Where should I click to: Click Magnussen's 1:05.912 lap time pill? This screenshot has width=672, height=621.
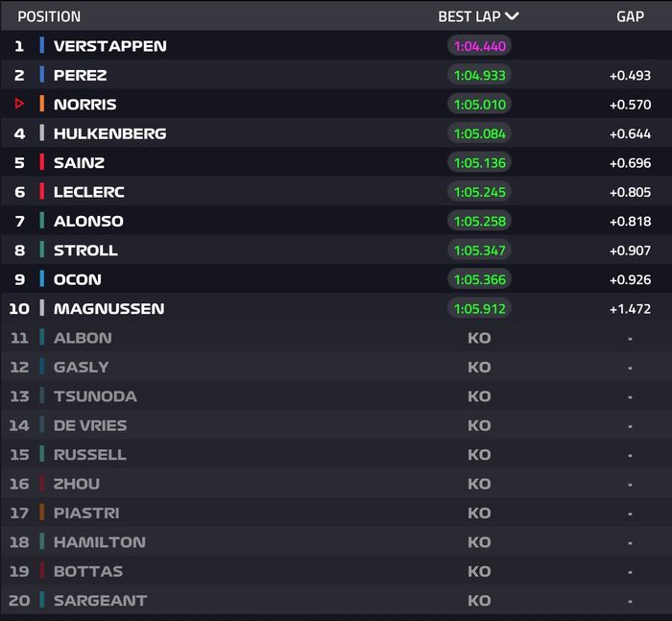coord(479,308)
